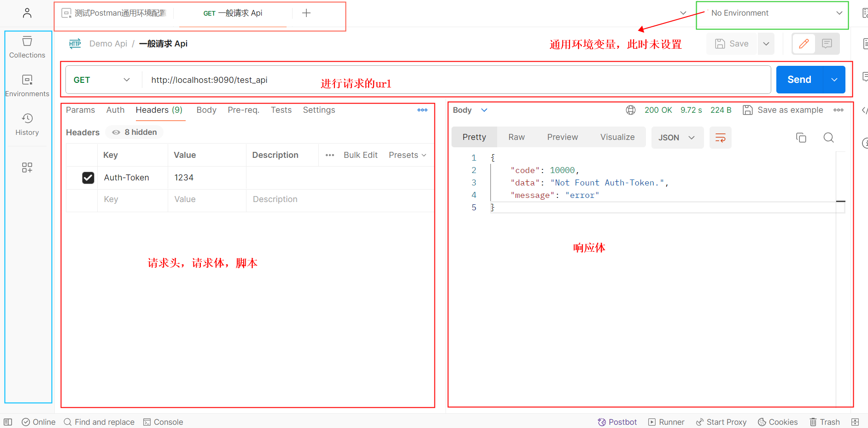Open Cookies manager
Viewport: 868px width, 428px height.
[x=778, y=422]
